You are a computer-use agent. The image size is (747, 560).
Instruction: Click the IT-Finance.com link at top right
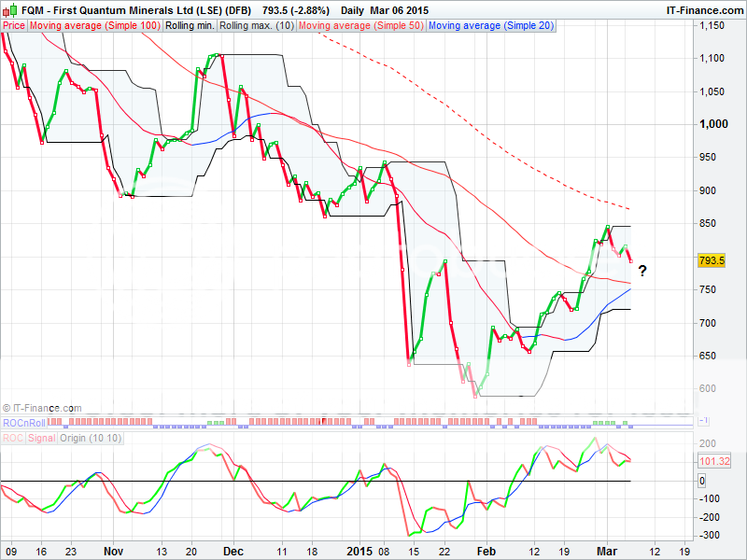[x=702, y=9]
